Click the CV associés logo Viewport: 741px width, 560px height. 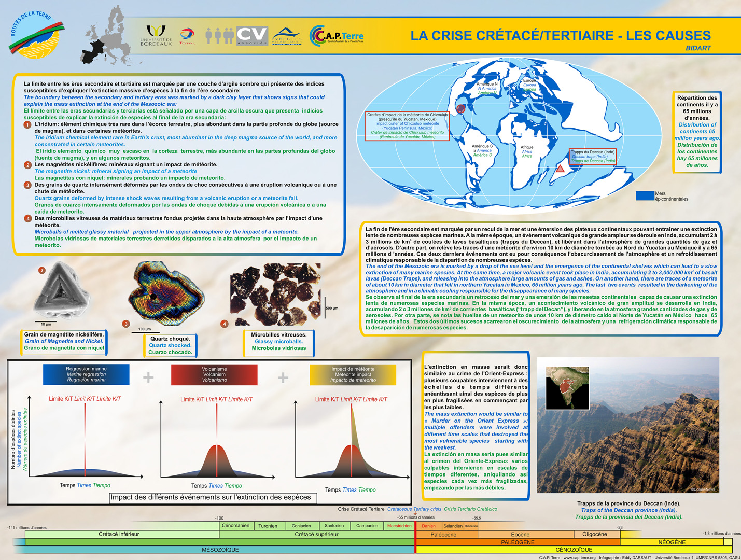pos(252,36)
